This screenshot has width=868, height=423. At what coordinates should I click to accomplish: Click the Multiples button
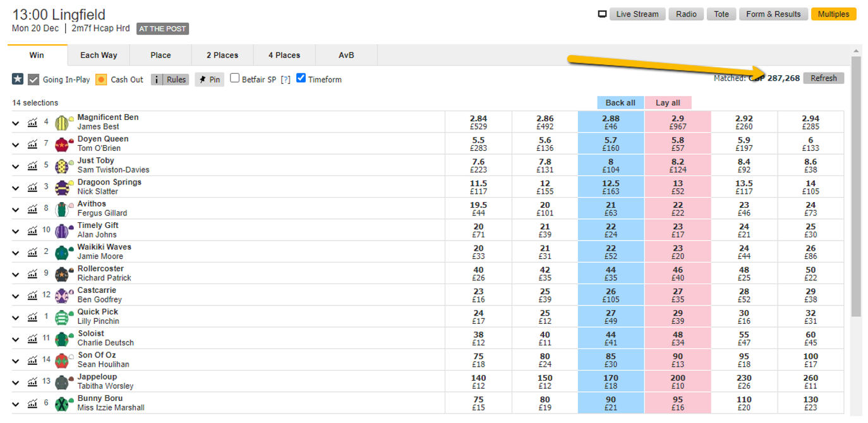[x=833, y=14]
